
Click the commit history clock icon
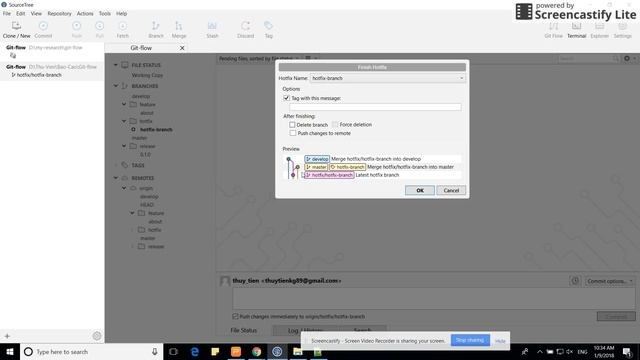click(575, 281)
